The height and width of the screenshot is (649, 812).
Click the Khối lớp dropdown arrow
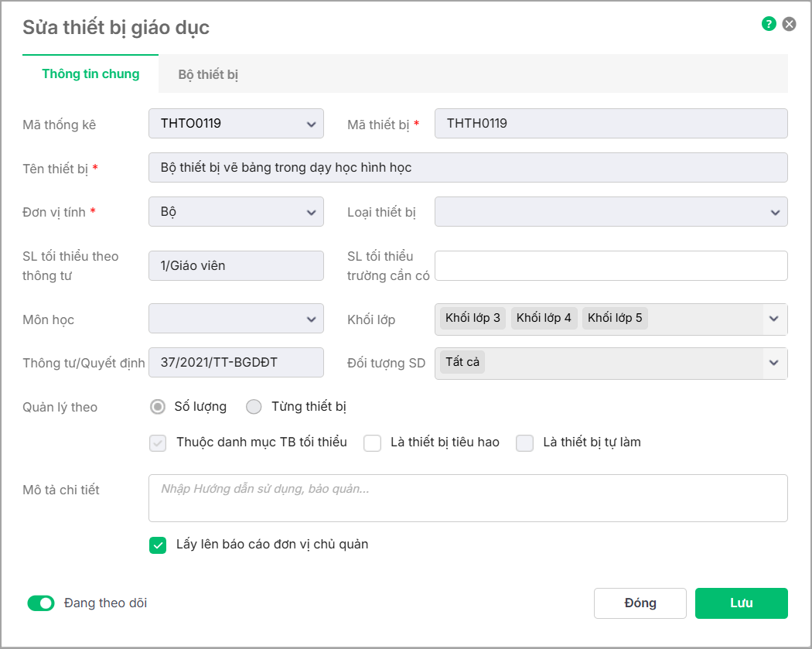point(774,319)
